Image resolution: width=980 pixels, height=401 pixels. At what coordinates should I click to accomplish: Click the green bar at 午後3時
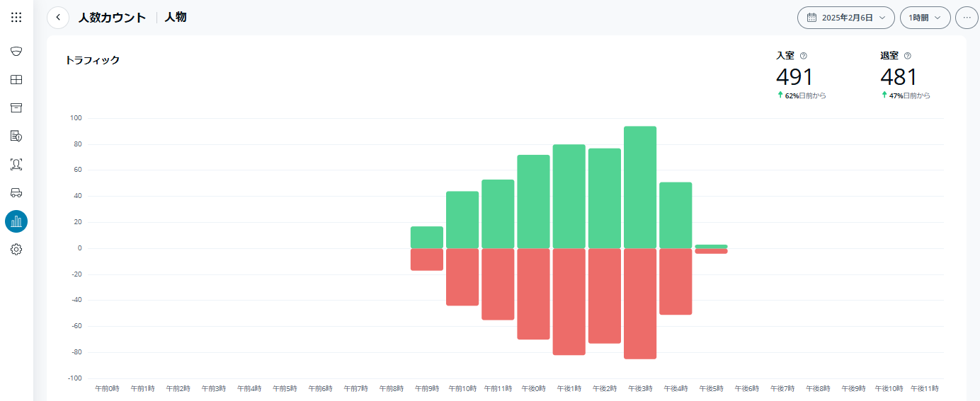pos(640,187)
